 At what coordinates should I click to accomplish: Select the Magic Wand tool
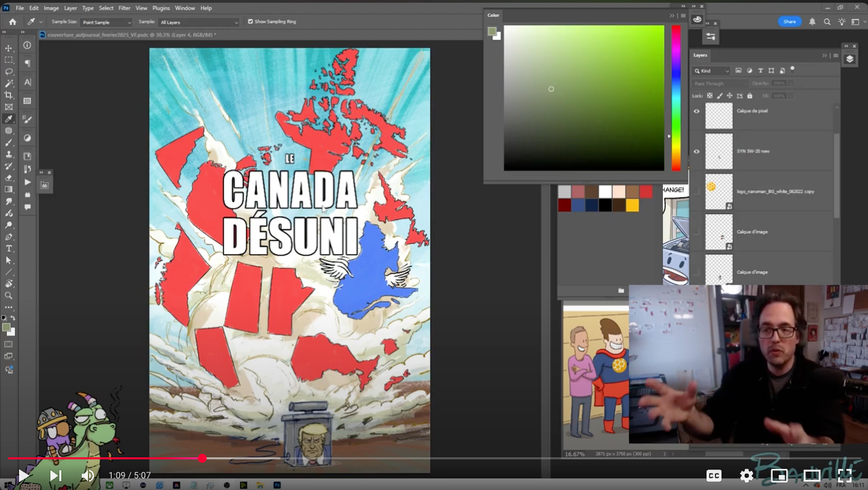point(9,84)
